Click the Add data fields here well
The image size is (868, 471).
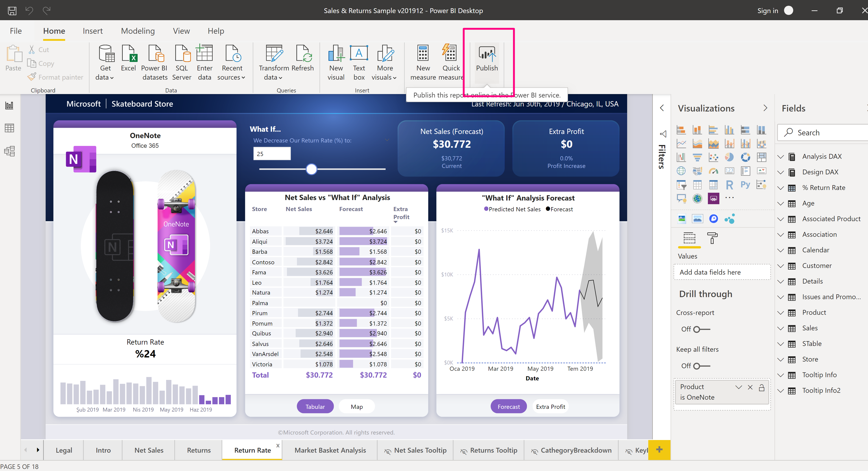click(x=722, y=272)
